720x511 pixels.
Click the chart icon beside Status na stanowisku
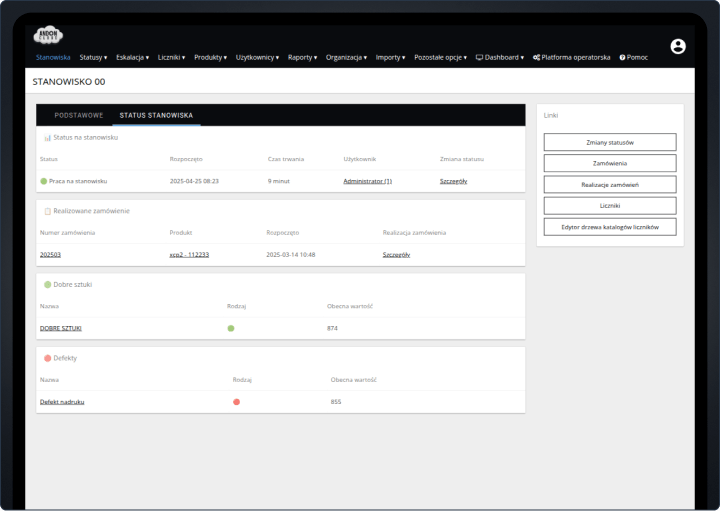(47, 137)
